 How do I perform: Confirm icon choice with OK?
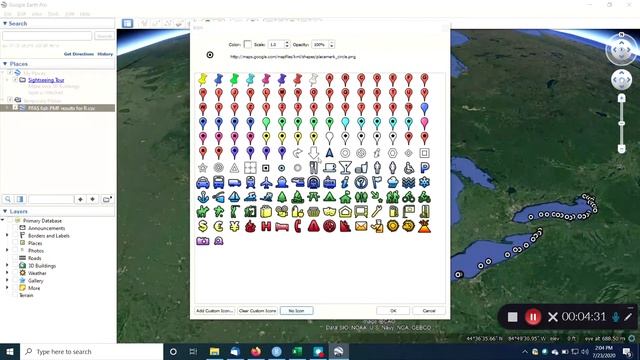[x=393, y=311]
